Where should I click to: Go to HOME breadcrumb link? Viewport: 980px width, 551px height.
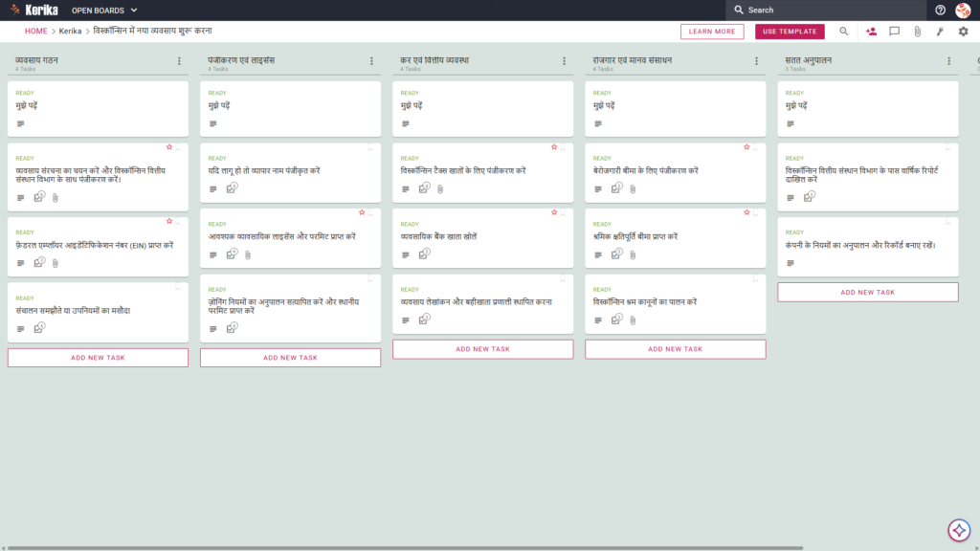click(35, 32)
